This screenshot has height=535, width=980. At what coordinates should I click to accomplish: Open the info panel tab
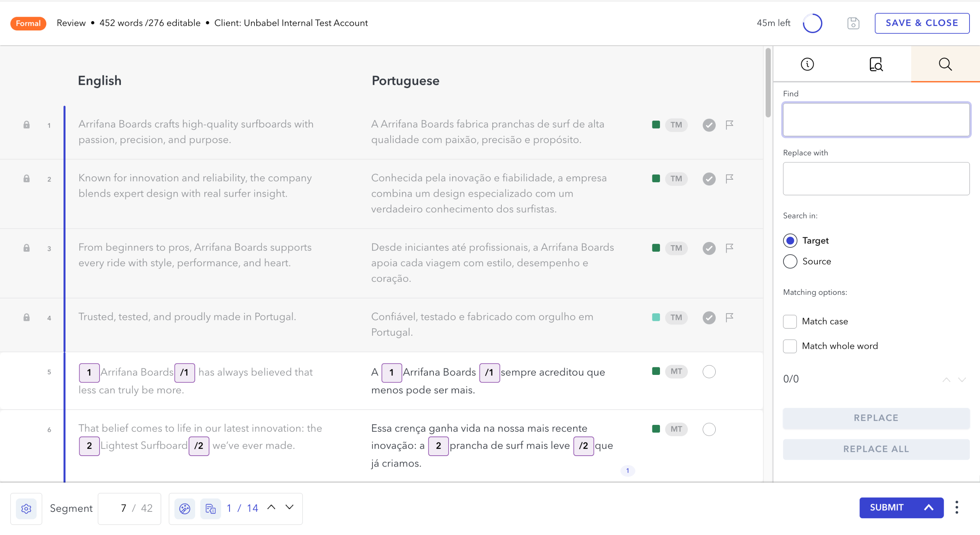[x=807, y=64]
